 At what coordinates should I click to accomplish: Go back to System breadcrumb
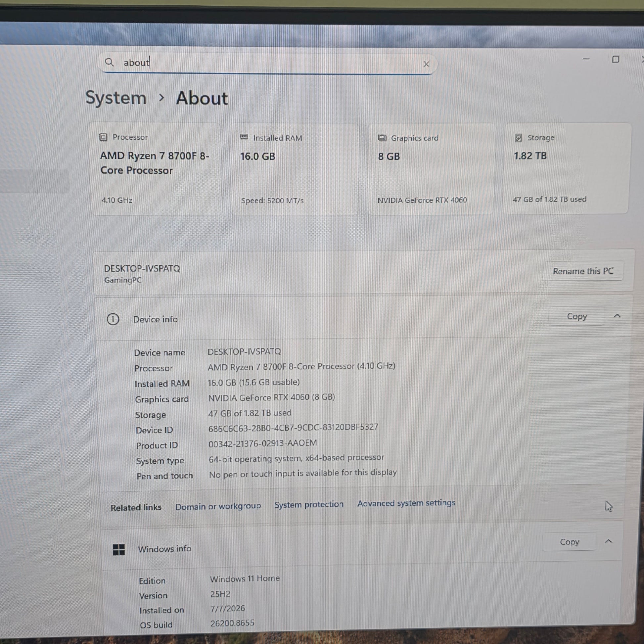[116, 98]
